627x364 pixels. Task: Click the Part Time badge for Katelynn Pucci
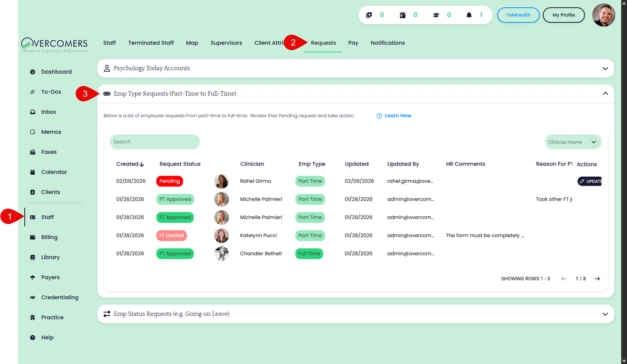pyautogui.click(x=310, y=236)
